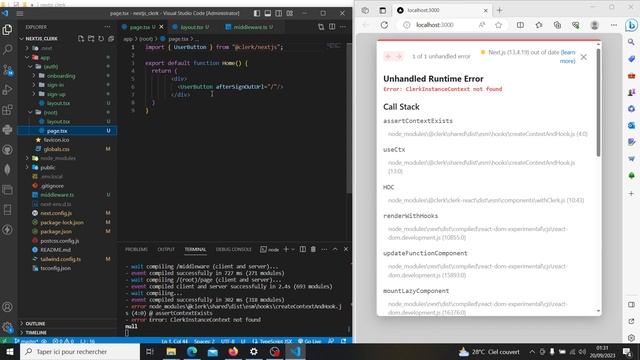Refresh the Explorer file tree

(x=101, y=38)
